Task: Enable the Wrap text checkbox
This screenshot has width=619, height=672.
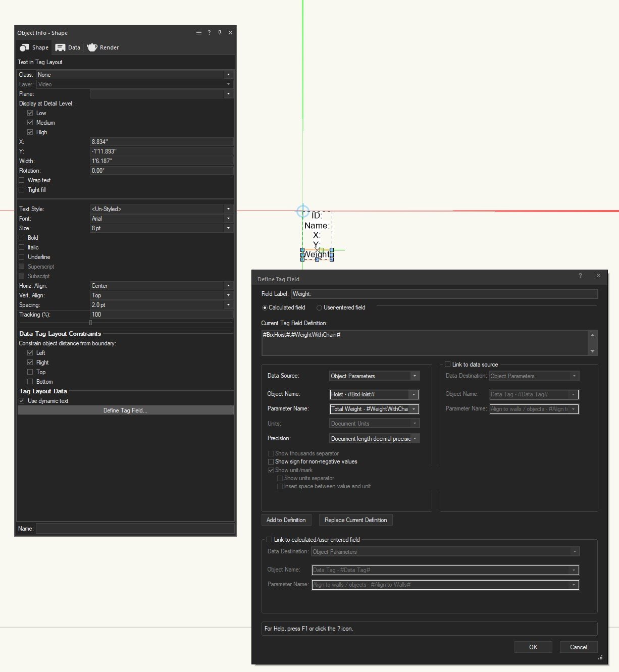Action: tap(22, 180)
